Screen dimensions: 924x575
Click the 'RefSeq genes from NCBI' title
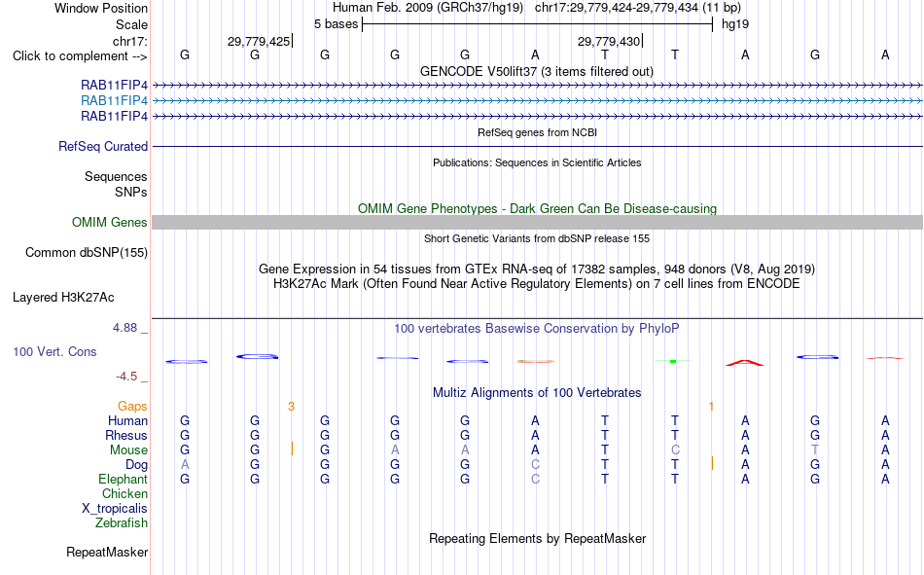537,132
